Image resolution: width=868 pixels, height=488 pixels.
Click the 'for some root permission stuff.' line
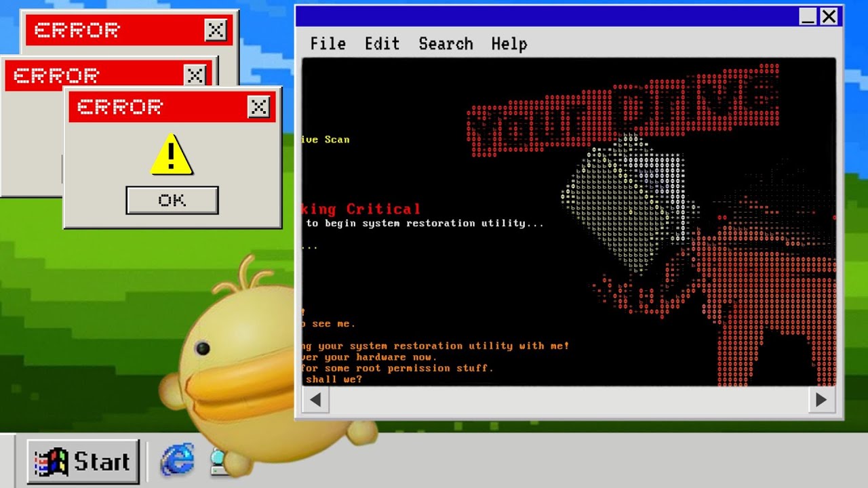click(398, 368)
